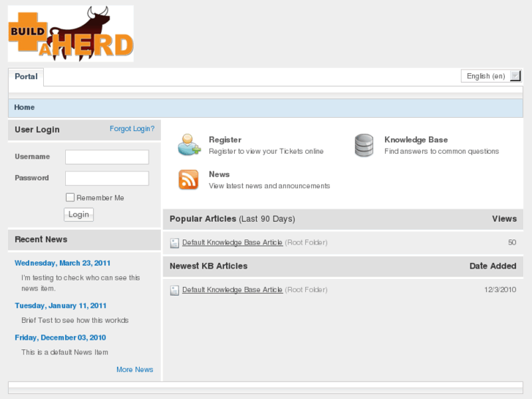
Task: Click the Build A Herd logo
Action: [x=70, y=33]
